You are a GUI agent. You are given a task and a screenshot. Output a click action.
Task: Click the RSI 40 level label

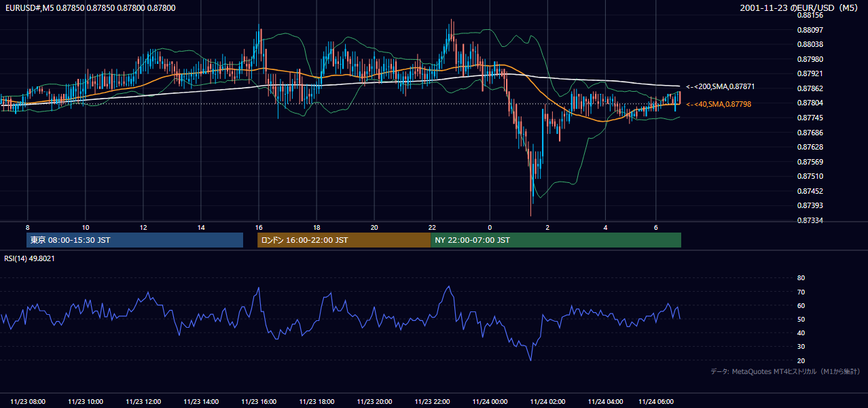pyautogui.click(x=801, y=333)
